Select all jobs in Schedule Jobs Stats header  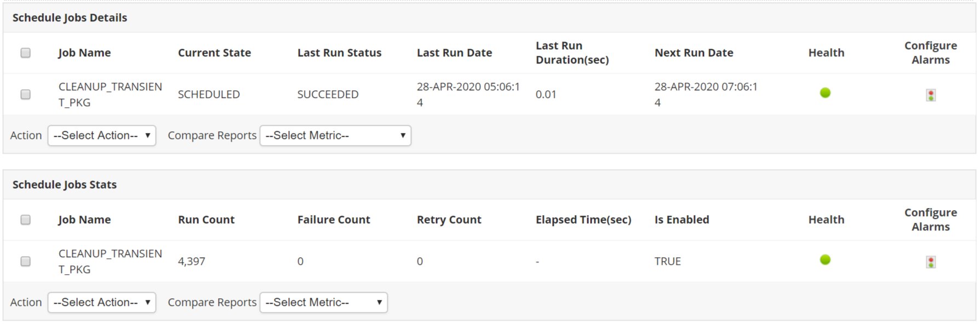point(26,220)
